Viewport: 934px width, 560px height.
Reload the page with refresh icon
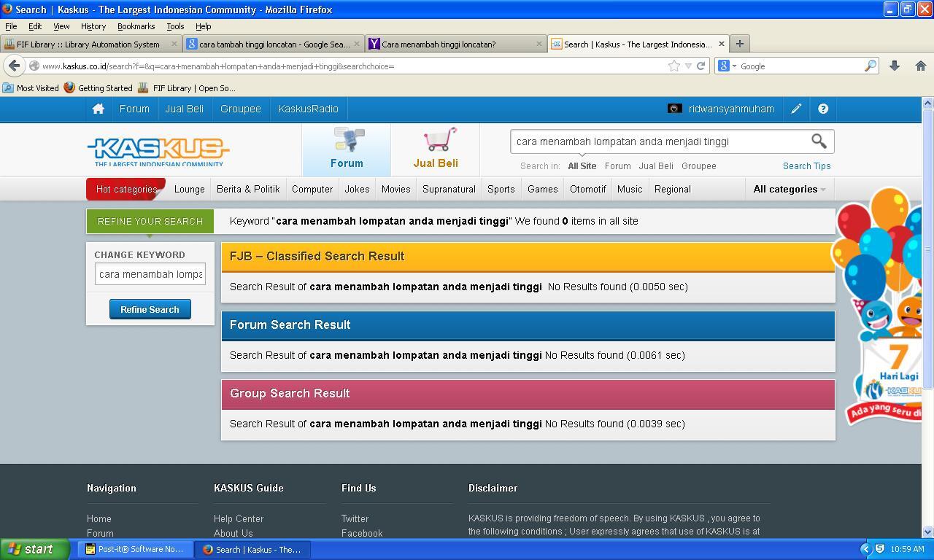pyautogui.click(x=700, y=66)
